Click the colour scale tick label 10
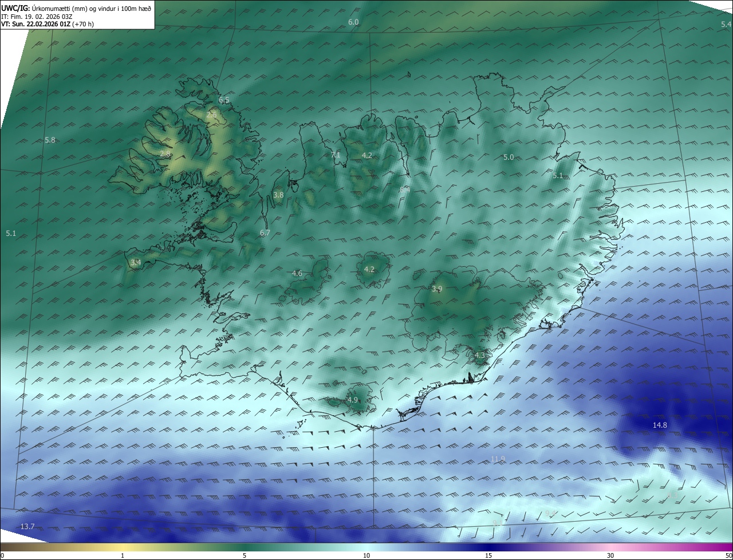This screenshot has width=733, height=560. [366, 555]
